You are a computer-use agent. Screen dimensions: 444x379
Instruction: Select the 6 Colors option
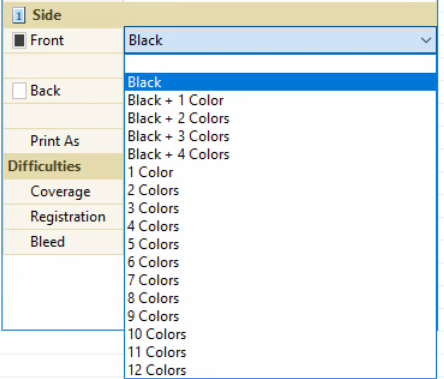point(280,262)
